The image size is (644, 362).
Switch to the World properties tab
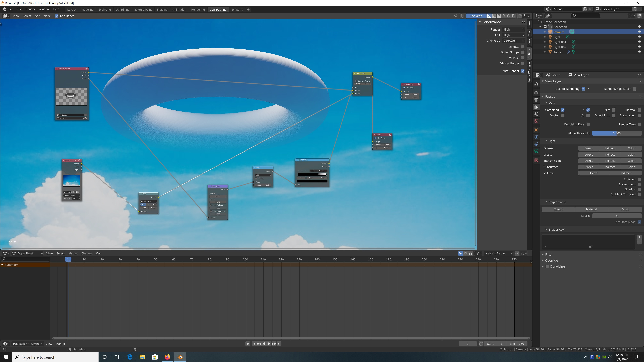point(536,121)
